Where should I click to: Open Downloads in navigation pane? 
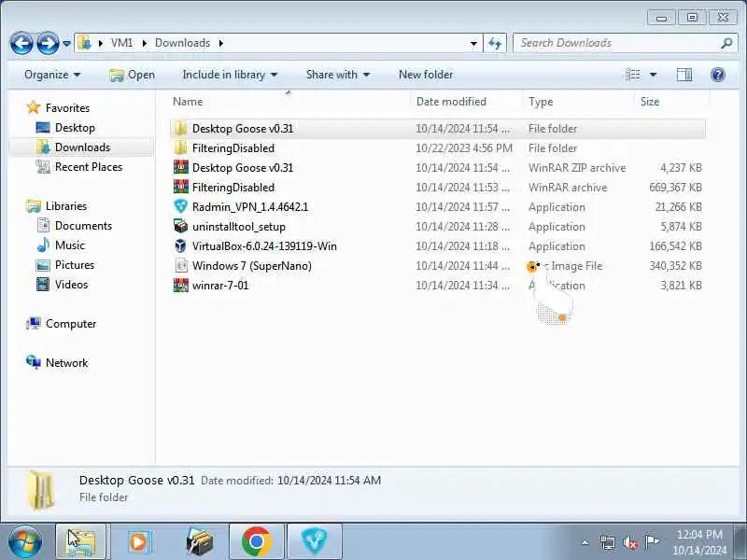coord(82,147)
